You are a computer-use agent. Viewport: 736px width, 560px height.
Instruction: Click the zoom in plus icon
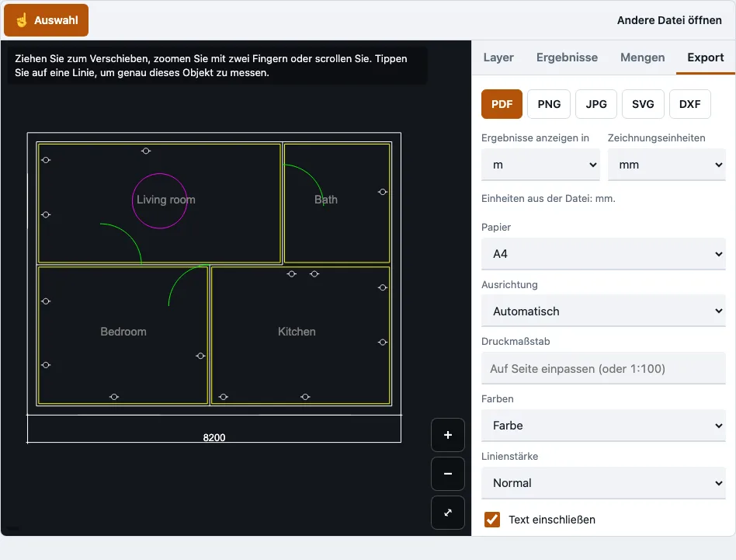[x=448, y=435]
